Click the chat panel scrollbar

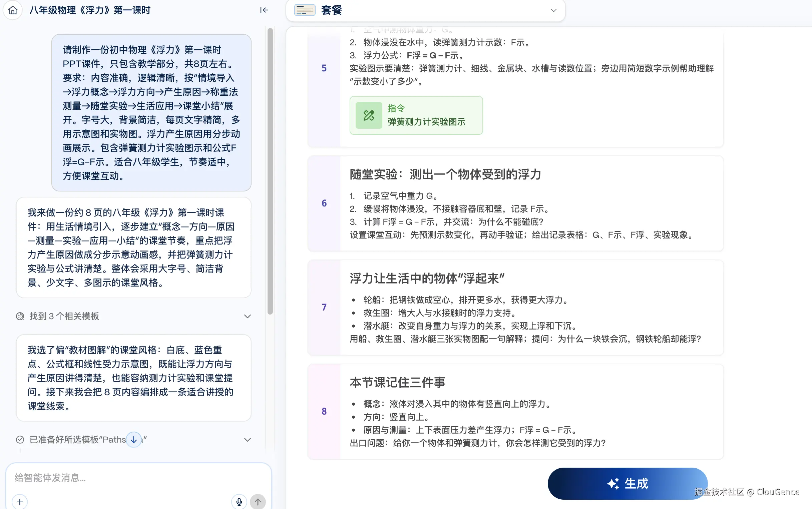click(x=270, y=171)
